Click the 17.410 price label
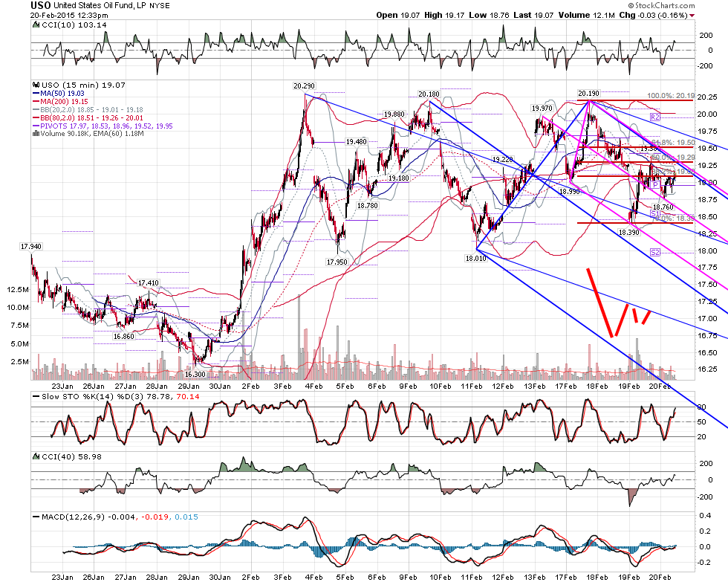The image size is (728, 582). coord(149,282)
